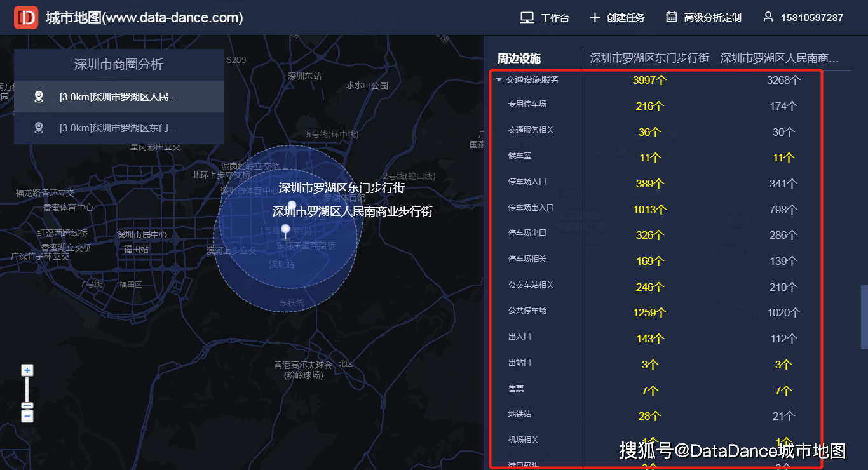Select the 人民南 business circle entry
This screenshot has height=470, width=868.
click(119, 97)
